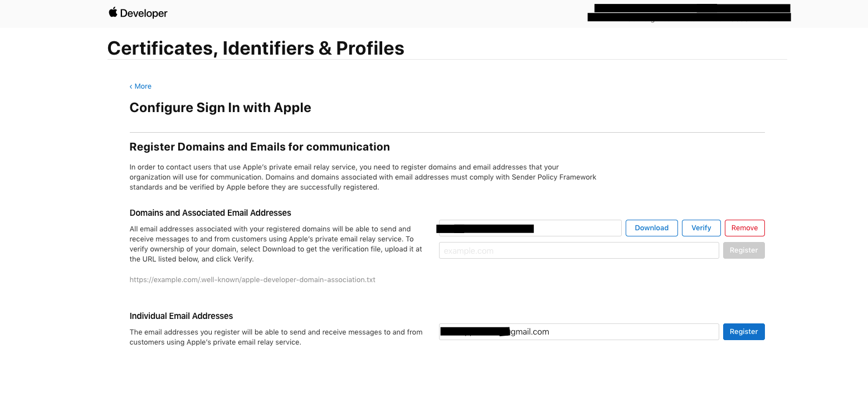The image size is (868, 397).
Task: Click the Sender Policy Framework description paragraph
Action: [363, 177]
